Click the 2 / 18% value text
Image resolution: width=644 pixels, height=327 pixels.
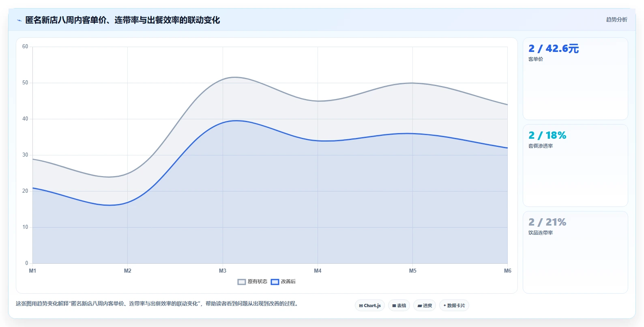[x=547, y=136]
